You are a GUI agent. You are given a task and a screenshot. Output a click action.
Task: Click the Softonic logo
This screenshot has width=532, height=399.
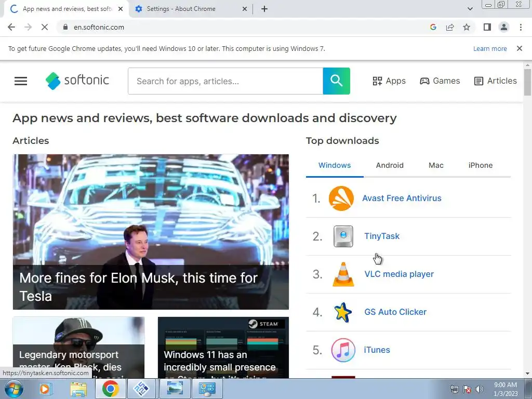click(x=77, y=81)
